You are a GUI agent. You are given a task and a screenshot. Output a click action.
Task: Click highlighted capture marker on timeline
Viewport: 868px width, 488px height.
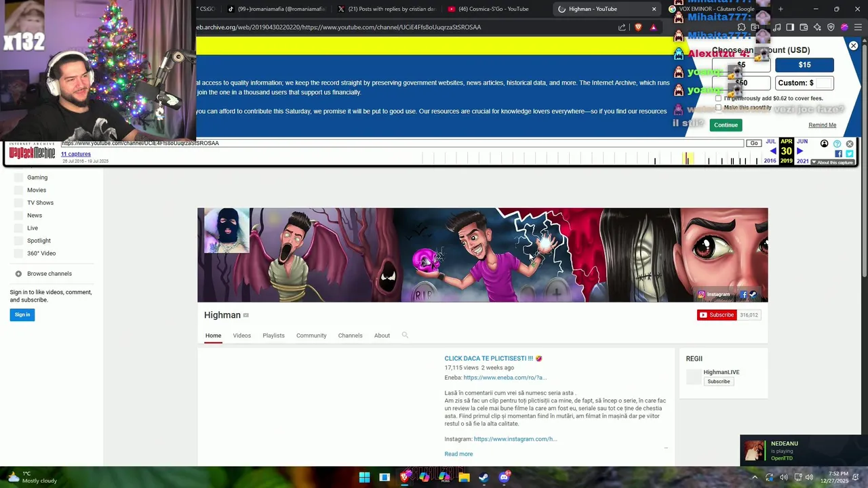[x=687, y=159]
